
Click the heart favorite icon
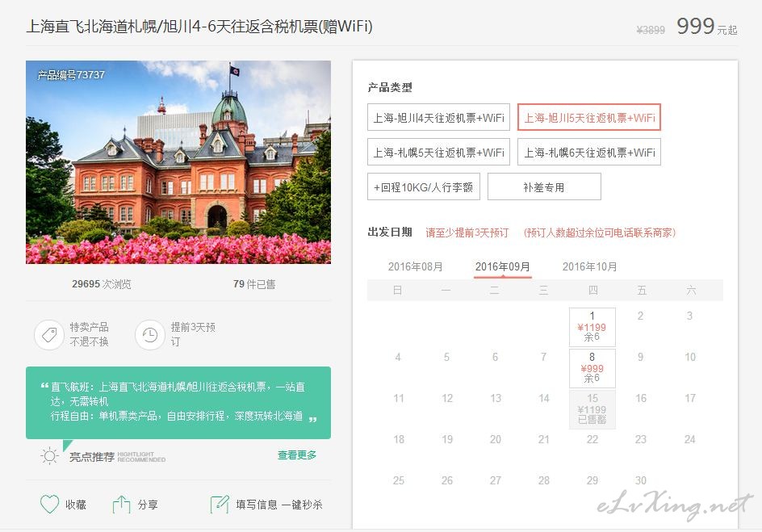pyautogui.click(x=49, y=505)
